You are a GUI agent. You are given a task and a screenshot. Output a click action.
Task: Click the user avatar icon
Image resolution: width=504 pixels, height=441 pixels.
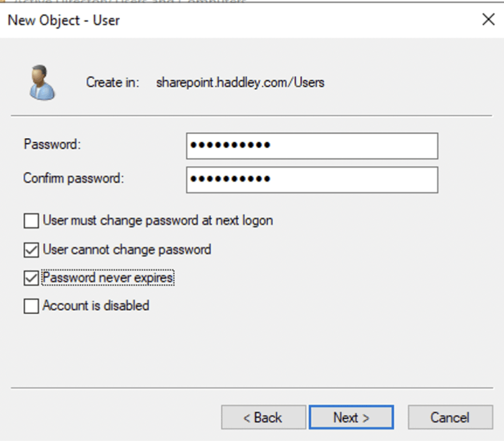pyautogui.click(x=41, y=82)
